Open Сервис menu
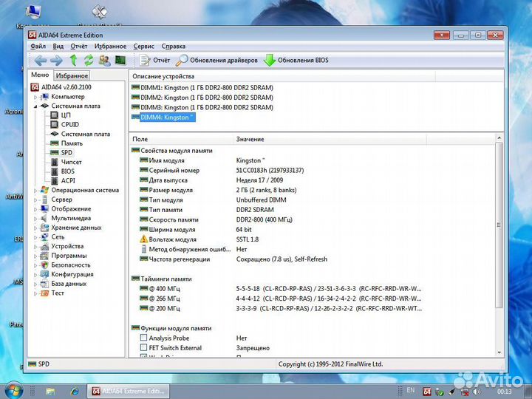Image resolution: width=532 pixels, height=399 pixels. coord(143,47)
